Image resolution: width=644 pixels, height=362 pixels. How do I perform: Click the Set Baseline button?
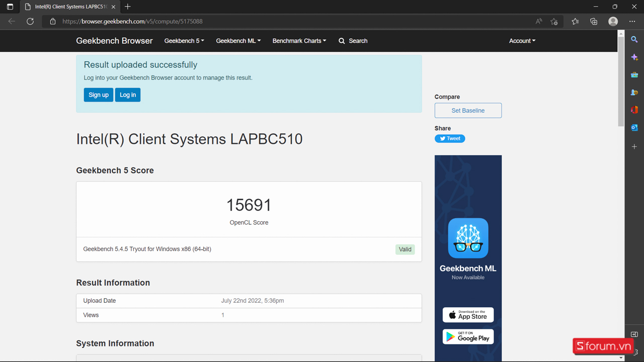click(x=468, y=111)
